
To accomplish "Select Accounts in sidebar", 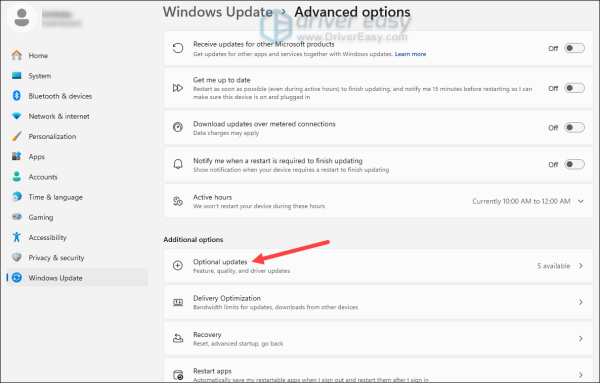I will [77, 177].
